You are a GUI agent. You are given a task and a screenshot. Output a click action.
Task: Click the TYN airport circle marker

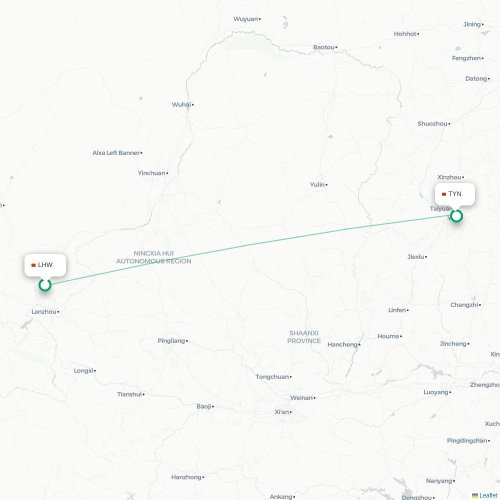click(456, 216)
